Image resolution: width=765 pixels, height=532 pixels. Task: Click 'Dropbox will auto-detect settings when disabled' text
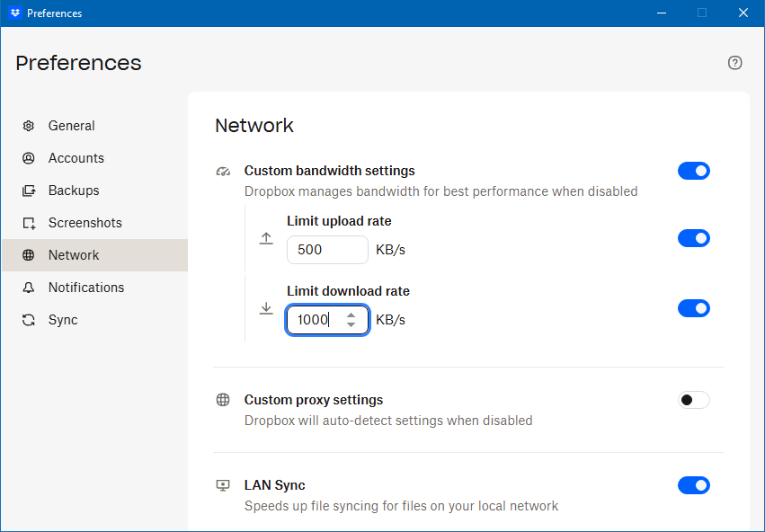pos(388,421)
